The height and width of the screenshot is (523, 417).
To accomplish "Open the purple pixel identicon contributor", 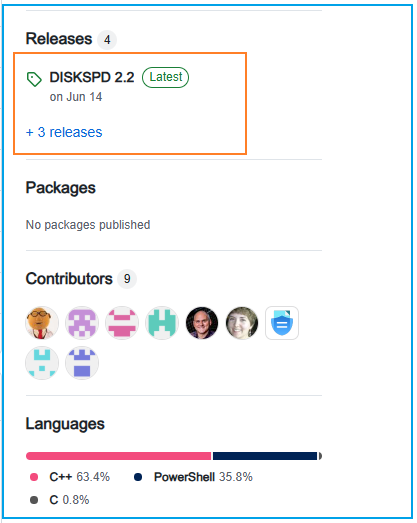I will (82, 323).
